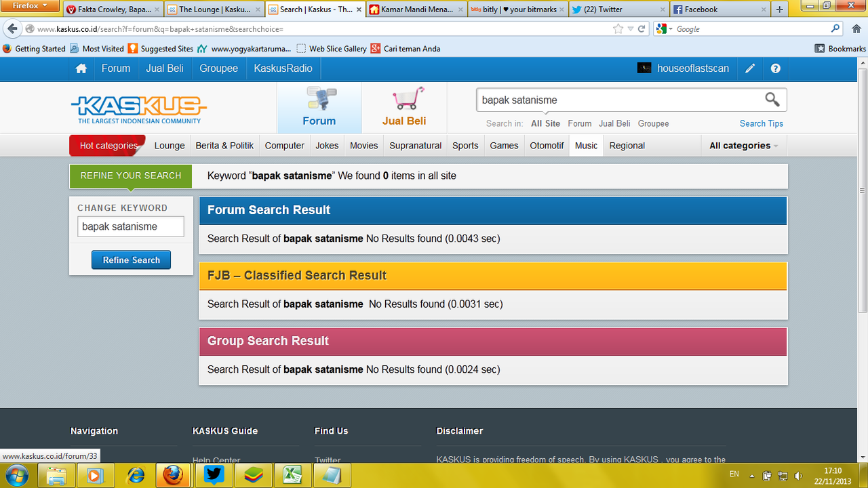Image resolution: width=868 pixels, height=488 pixels.
Task: Select Jual Beli search filter option
Action: [x=614, y=123]
